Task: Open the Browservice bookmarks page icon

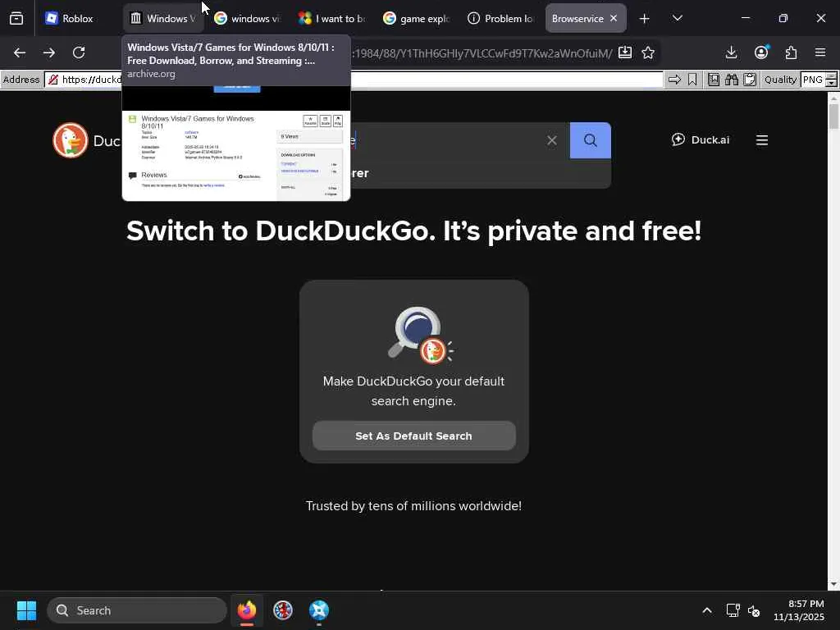Action: point(714,80)
